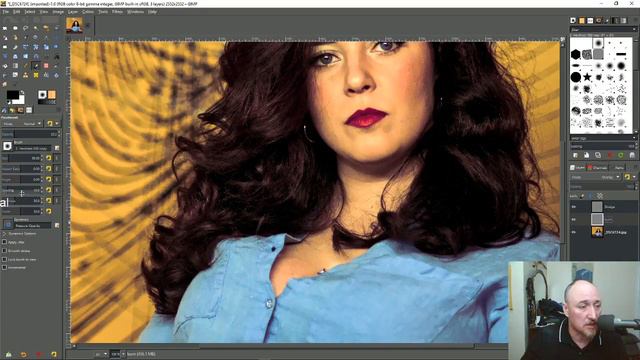
Task: Restore tool preset icon at bottom
Action: click(23, 354)
